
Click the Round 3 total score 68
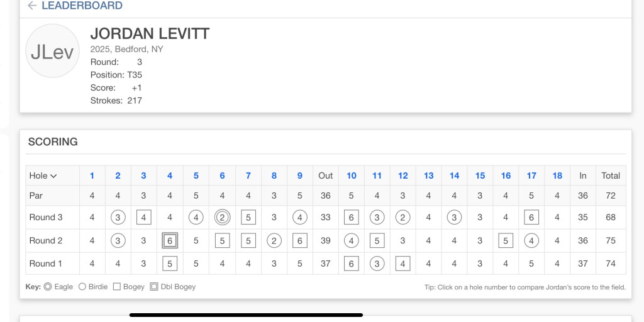click(610, 218)
